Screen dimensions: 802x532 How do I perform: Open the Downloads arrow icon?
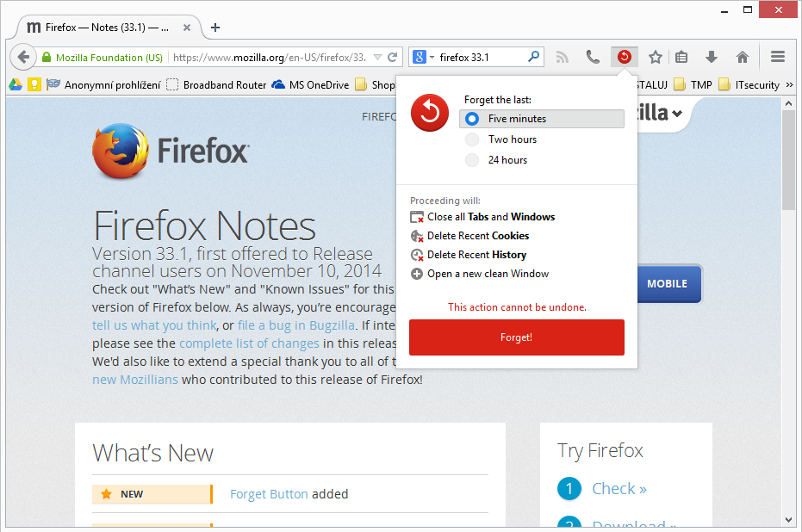click(712, 57)
